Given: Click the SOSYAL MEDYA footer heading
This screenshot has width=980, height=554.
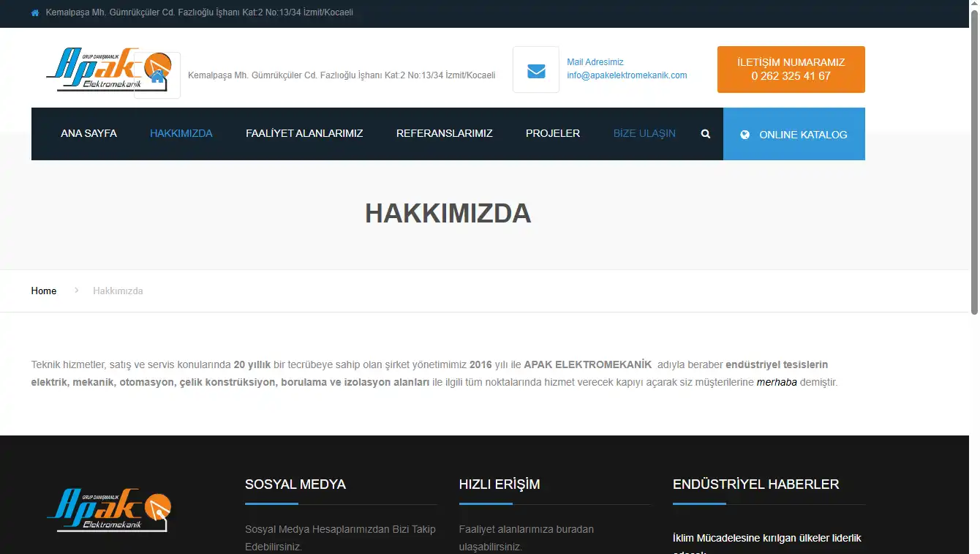Looking at the screenshot, I should (x=295, y=484).
